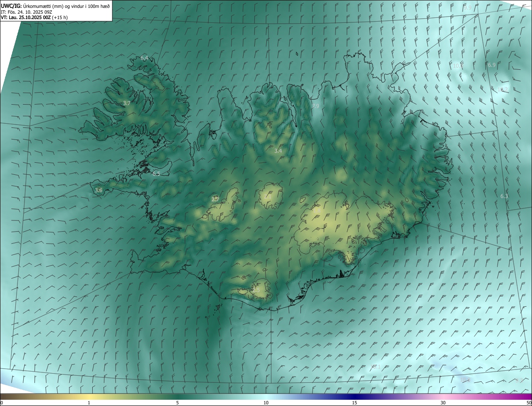The image size is (532, 406).
Task: Click the 2.7 value label on map
Action: pos(215,199)
